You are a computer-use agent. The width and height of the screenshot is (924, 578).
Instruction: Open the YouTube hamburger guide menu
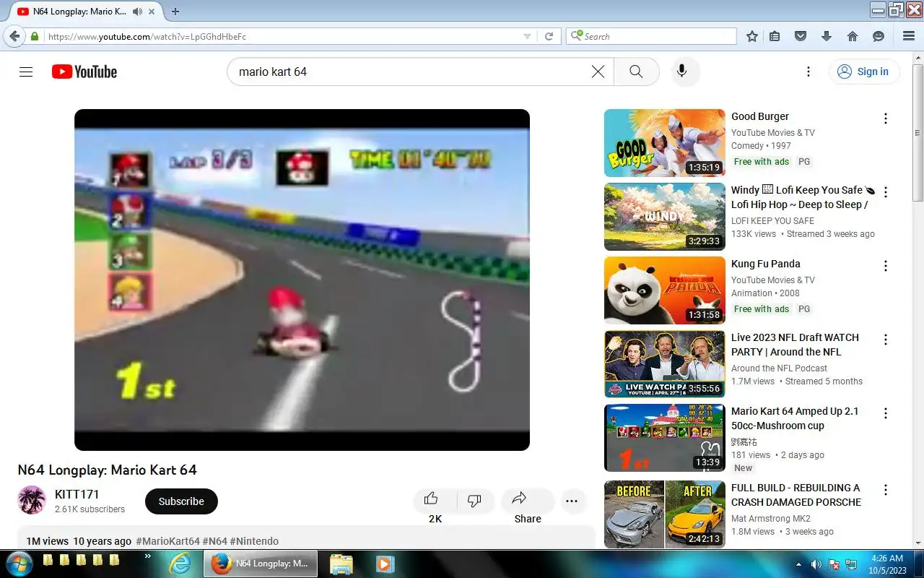pyautogui.click(x=26, y=72)
